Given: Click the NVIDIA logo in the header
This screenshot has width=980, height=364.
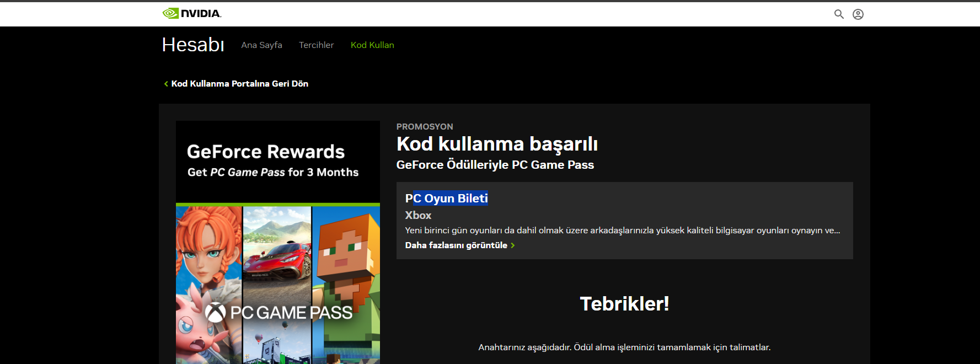Looking at the screenshot, I should pyautogui.click(x=192, y=13).
